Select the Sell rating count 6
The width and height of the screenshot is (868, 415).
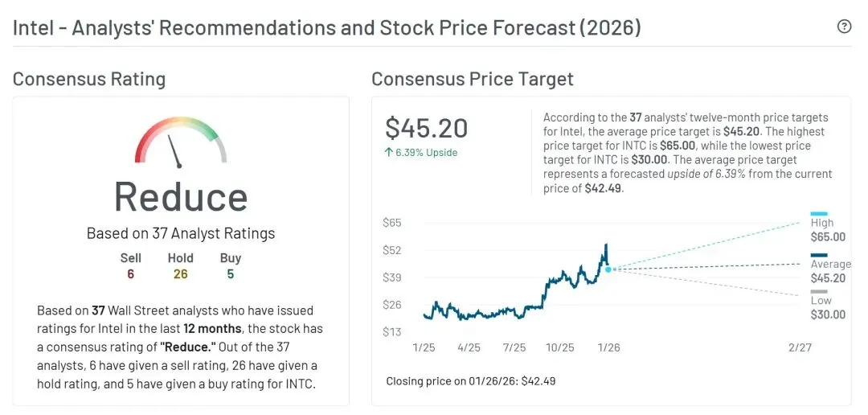click(130, 274)
